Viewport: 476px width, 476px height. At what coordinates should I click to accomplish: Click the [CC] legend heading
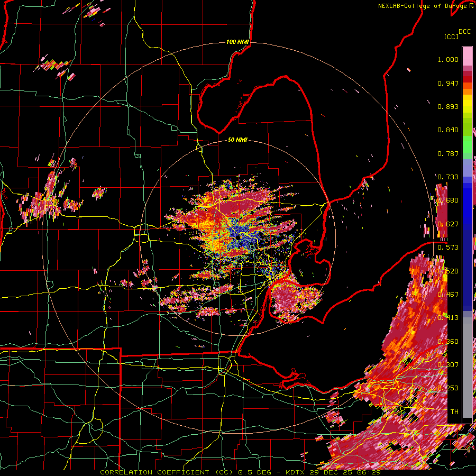451,36
